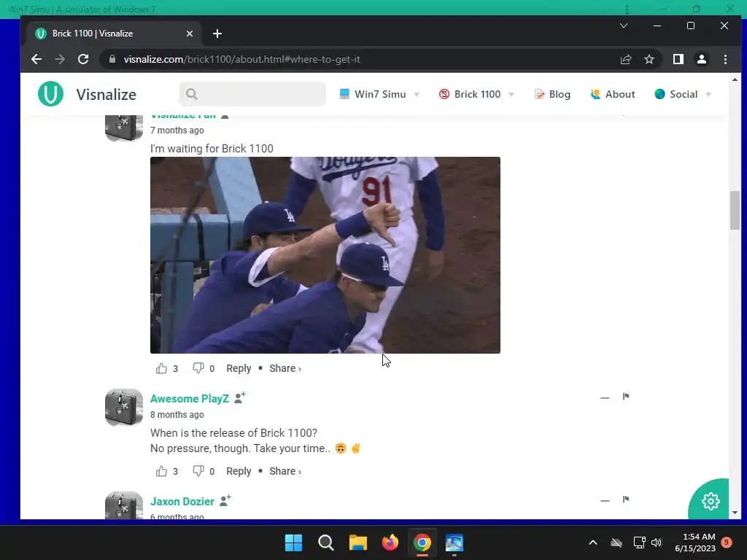Click the magnifier icon in search box

(192, 94)
